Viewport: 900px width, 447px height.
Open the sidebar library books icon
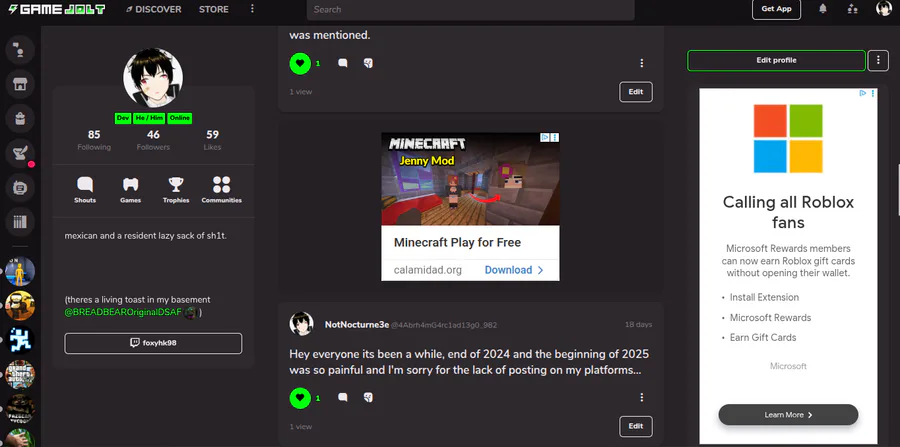coord(20,221)
